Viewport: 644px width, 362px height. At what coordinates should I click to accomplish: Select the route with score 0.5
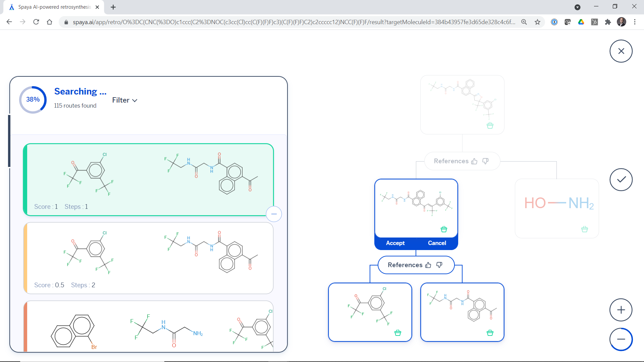click(148, 258)
